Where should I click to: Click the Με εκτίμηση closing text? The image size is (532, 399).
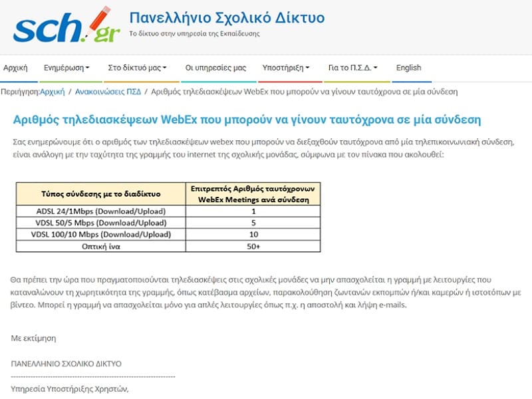(33, 338)
